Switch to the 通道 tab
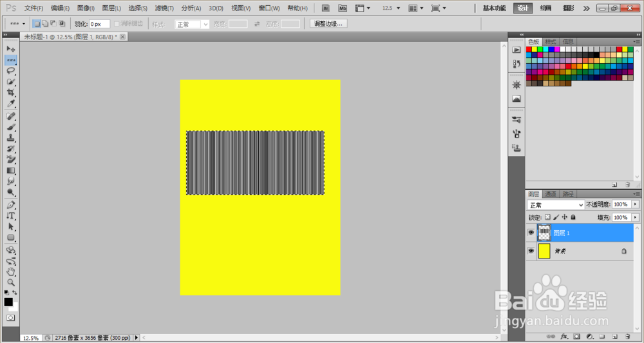 coord(551,193)
